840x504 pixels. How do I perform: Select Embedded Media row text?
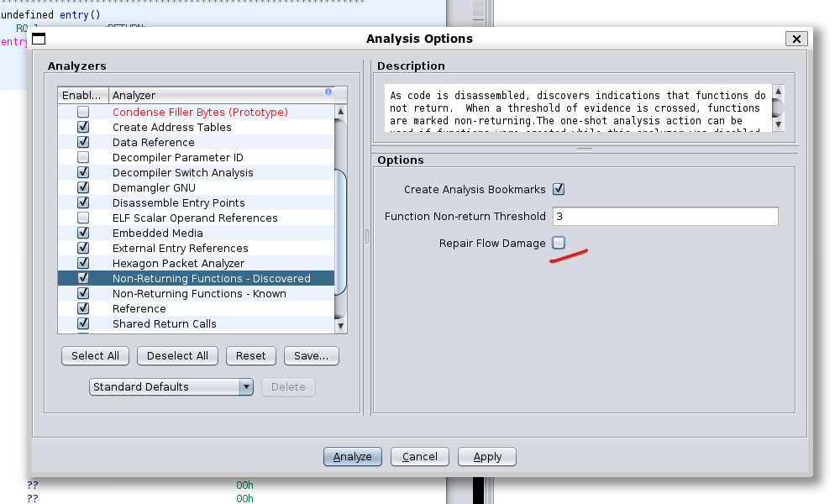(158, 233)
